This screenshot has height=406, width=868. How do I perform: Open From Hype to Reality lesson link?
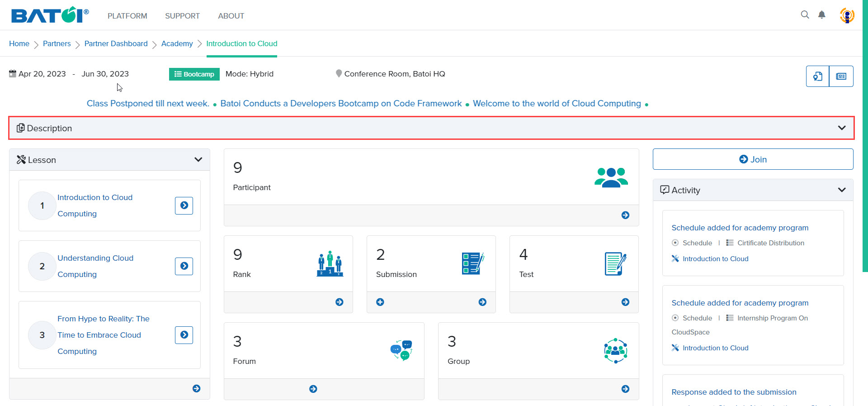click(x=104, y=335)
